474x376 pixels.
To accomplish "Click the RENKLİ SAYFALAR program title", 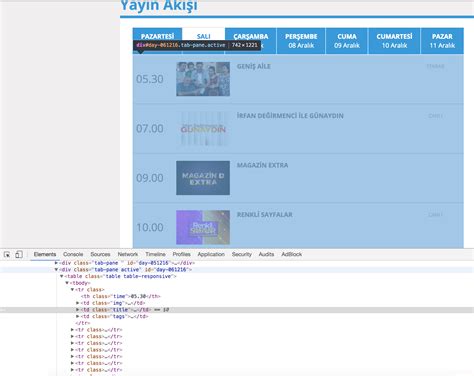I will point(265,214).
